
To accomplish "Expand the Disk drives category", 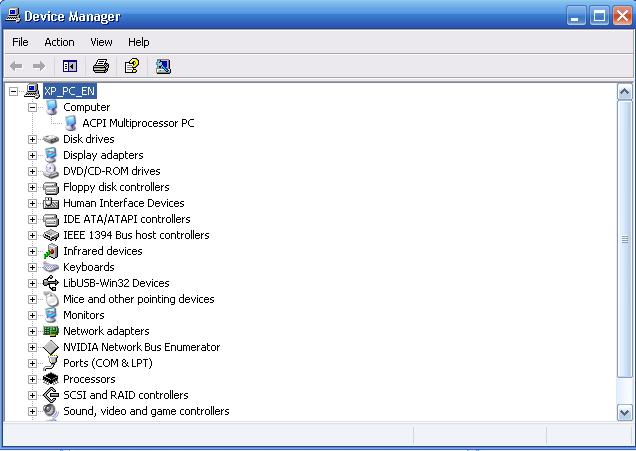I will click(32, 140).
